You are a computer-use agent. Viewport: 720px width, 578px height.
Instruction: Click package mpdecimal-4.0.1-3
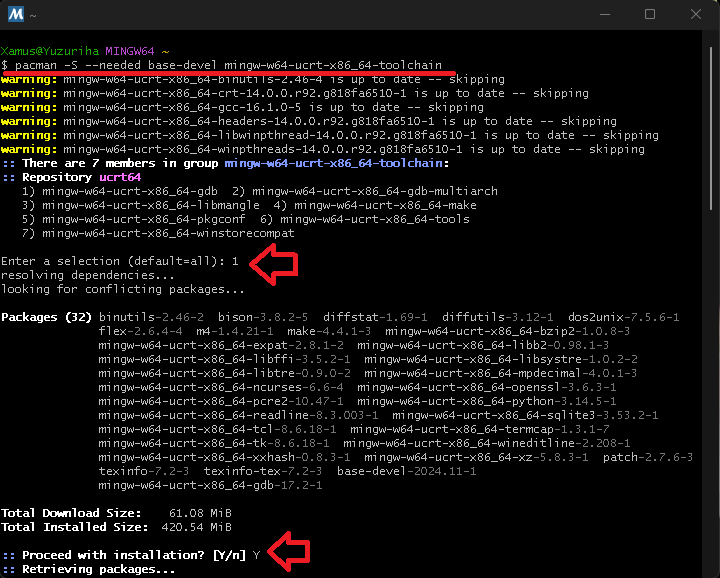tap(501, 373)
